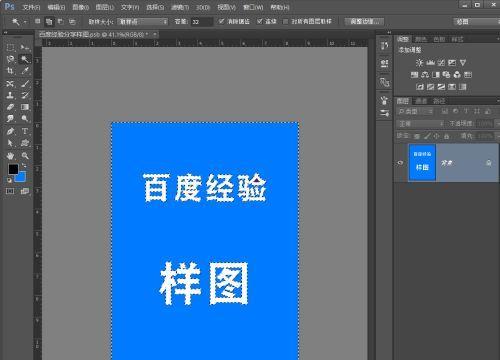Select the Lasso tool
The image size is (500, 360).
[x=10, y=59]
